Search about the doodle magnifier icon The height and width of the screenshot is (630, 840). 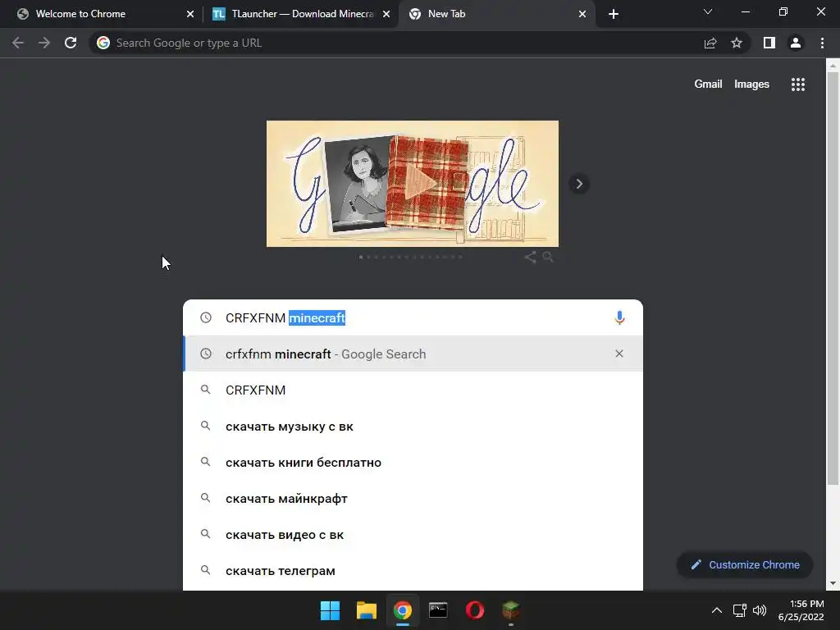click(547, 257)
